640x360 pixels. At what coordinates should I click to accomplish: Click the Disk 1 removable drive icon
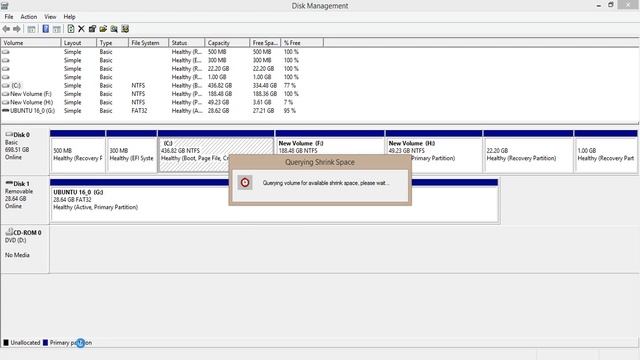[x=9, y=183]
